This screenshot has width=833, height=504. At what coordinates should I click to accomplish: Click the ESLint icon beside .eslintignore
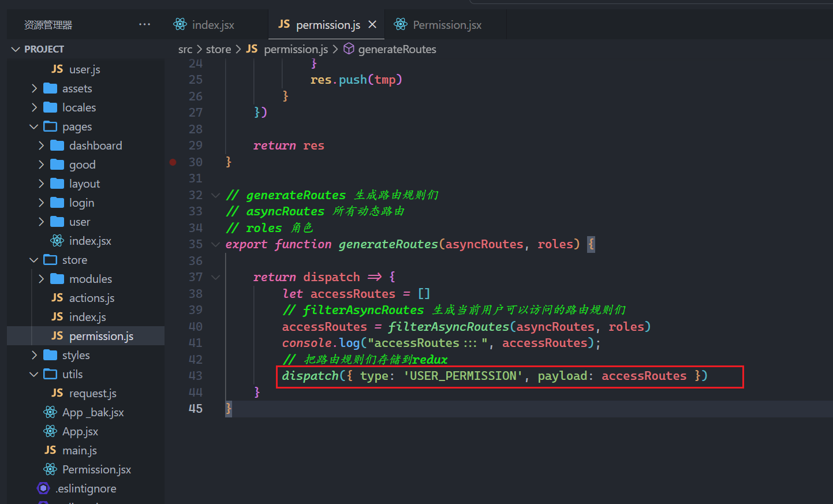pyautogui.click(x=43, y=488)
